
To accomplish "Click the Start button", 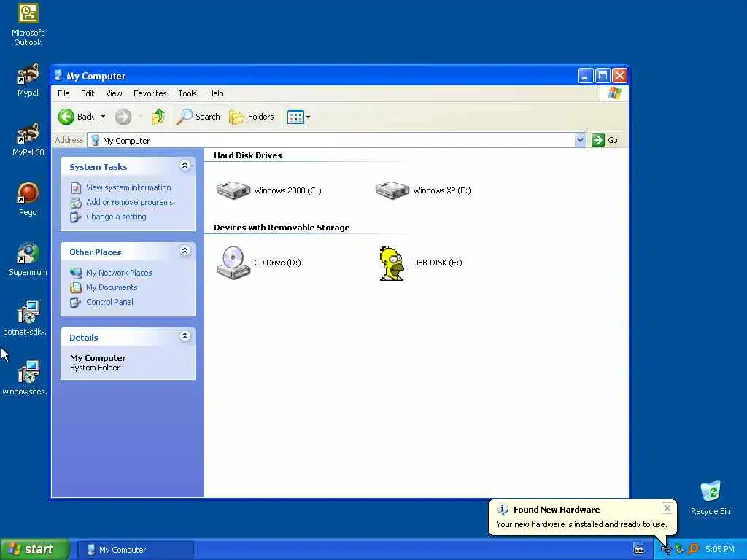I will click(35, 550).
